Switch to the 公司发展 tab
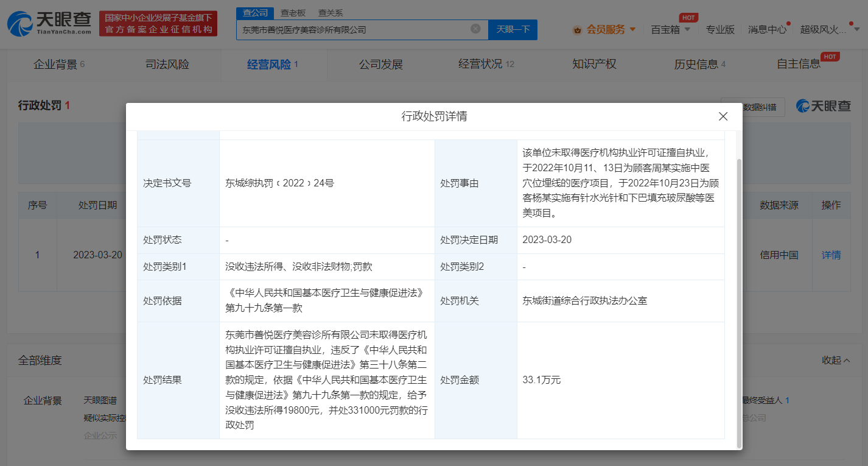 click(x=381, y=64)
